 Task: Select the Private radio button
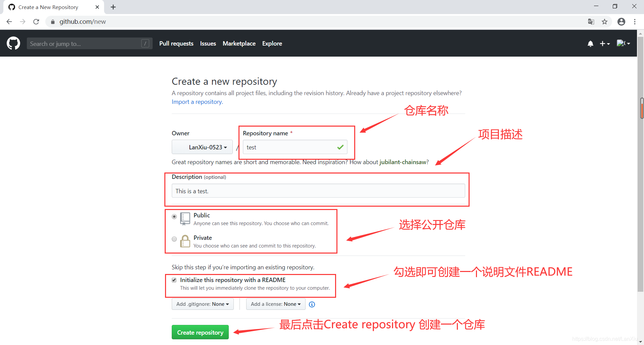pyautogui.click(x=174, y=239)
